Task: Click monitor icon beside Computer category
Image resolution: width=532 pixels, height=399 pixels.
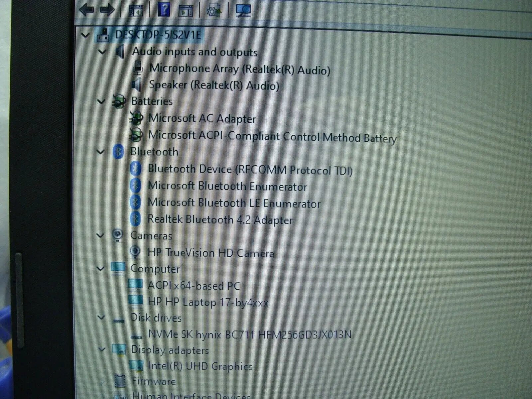Action: coord(118,268)
